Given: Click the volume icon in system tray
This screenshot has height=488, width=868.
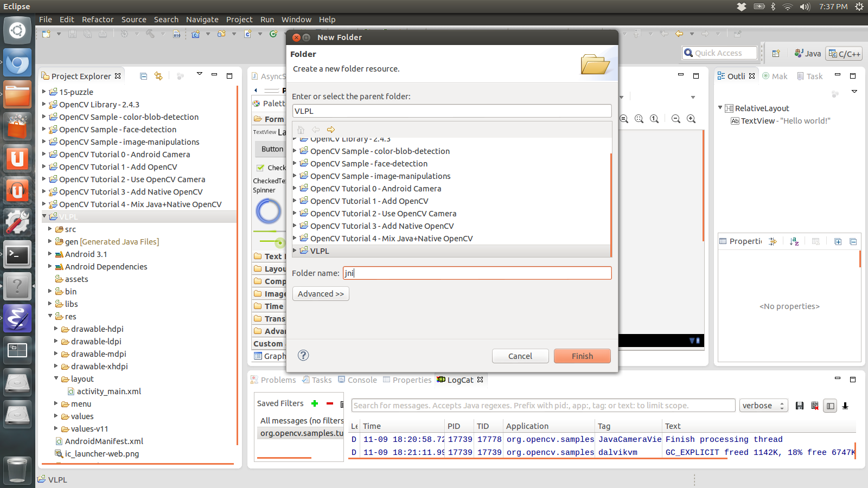Looking at the screenshot, I should 804,7.
